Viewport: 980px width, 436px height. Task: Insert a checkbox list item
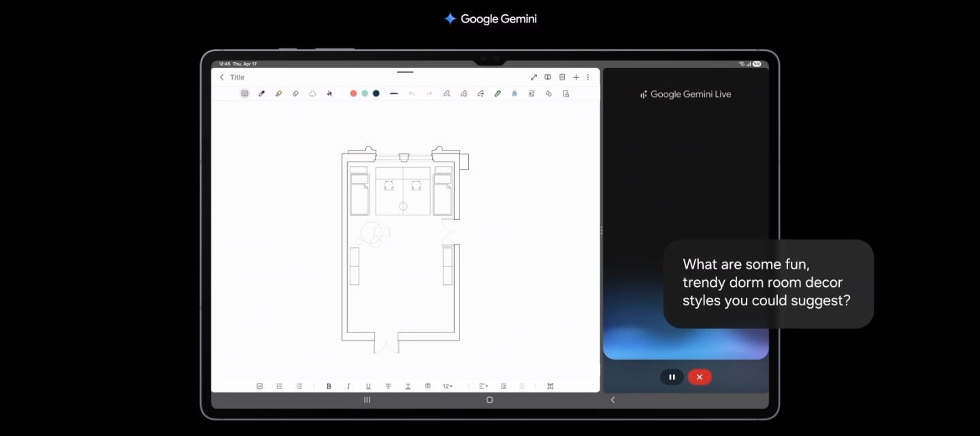[x=259, y=386]
